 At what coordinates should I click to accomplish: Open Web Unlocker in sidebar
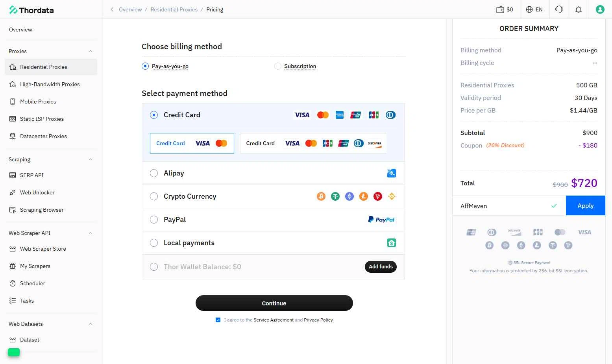(x=51, y=192)
